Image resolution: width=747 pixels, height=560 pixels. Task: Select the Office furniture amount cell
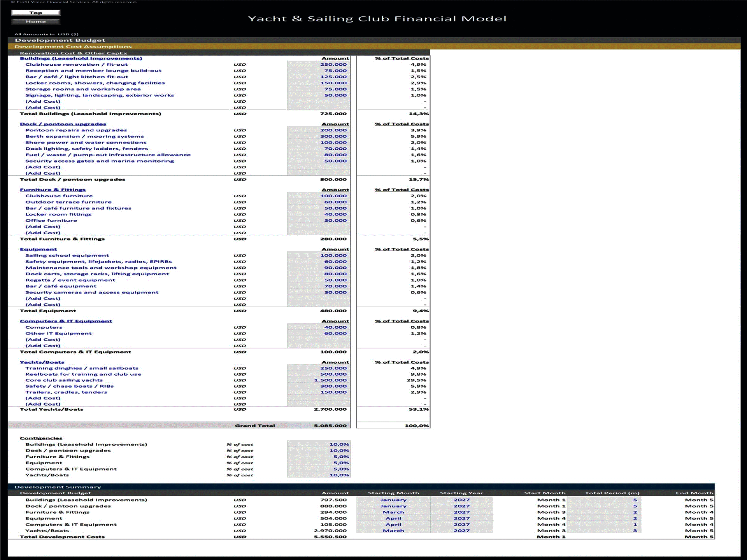coord(319,220)
